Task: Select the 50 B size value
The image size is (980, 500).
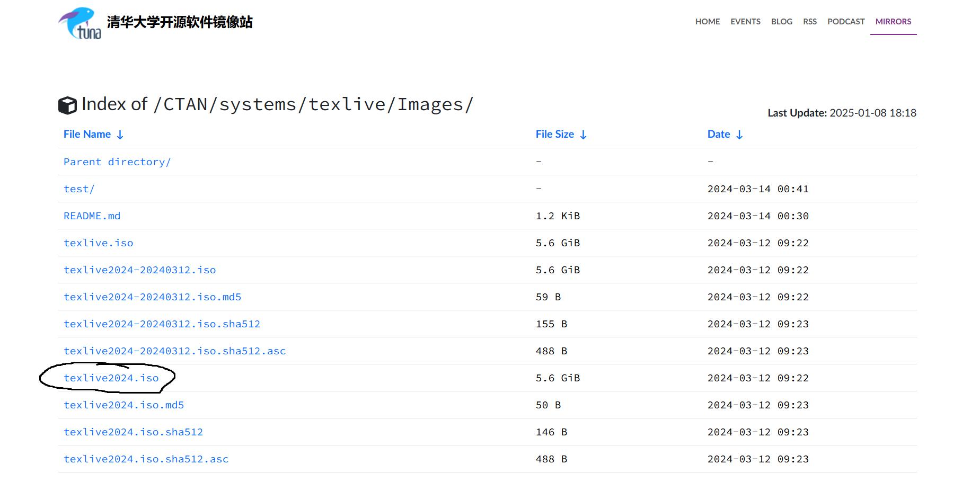Action: (x=549, y=405)
